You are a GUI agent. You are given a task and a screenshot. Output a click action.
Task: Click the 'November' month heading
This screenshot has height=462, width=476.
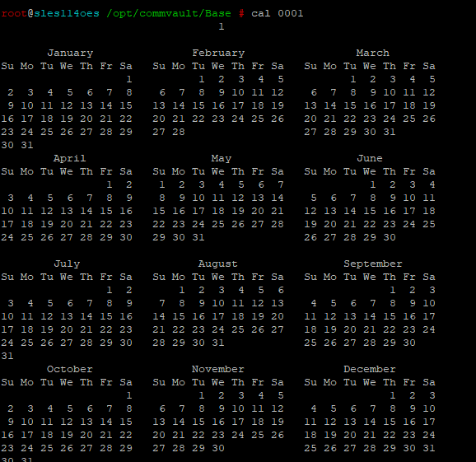[x=218, y=369]
